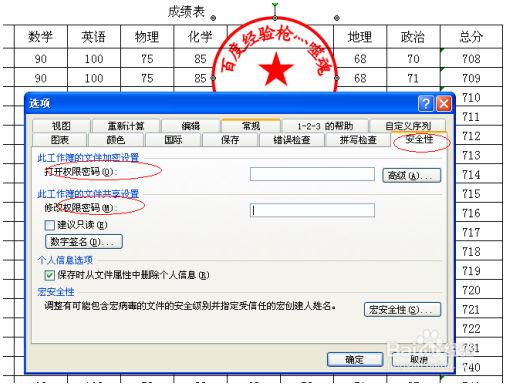Focus the 修改权限密码 input field

tap(312, 210)
